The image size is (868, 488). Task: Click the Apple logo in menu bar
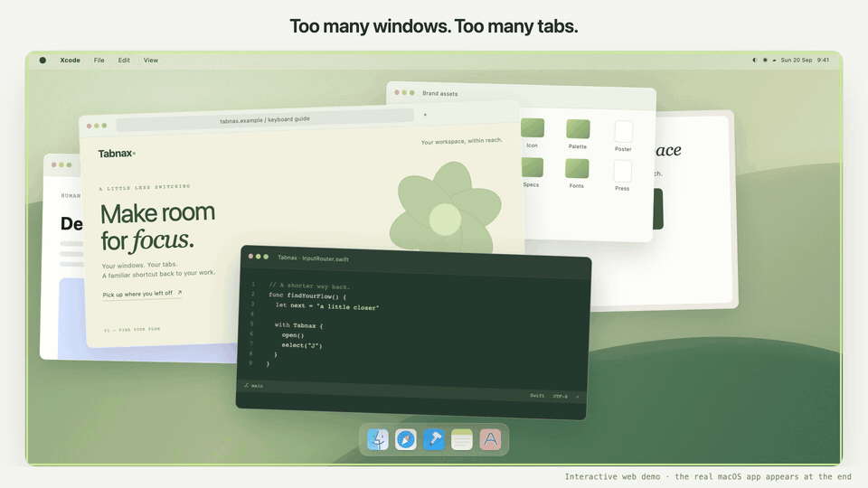(x=42, y=61)
